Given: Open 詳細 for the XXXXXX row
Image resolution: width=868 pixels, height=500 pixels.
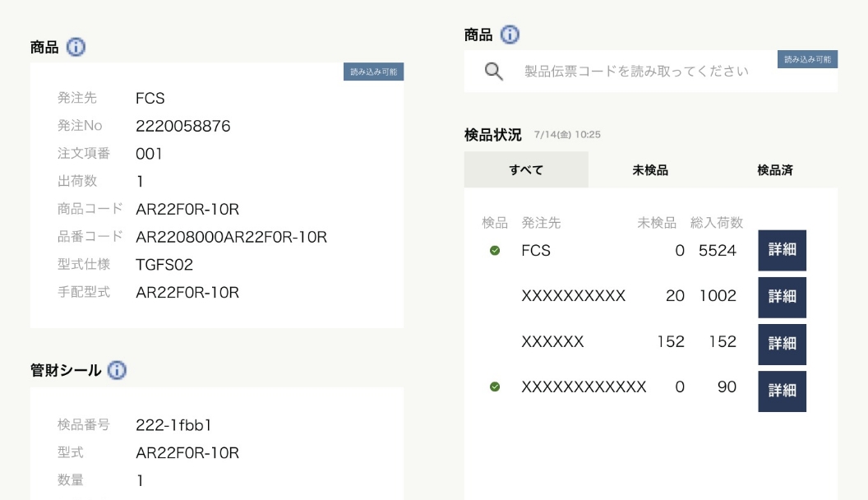Looking at the screenshot, I should (x=783, y=345).
